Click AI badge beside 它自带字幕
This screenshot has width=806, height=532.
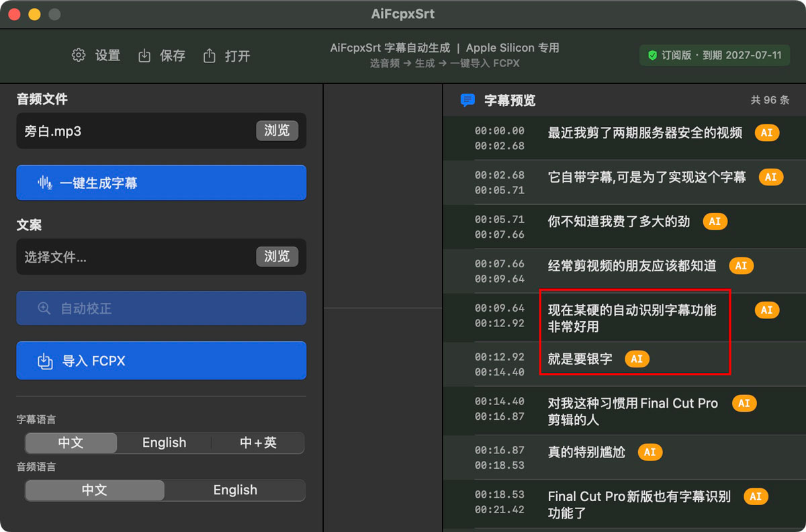click(771, 177)
